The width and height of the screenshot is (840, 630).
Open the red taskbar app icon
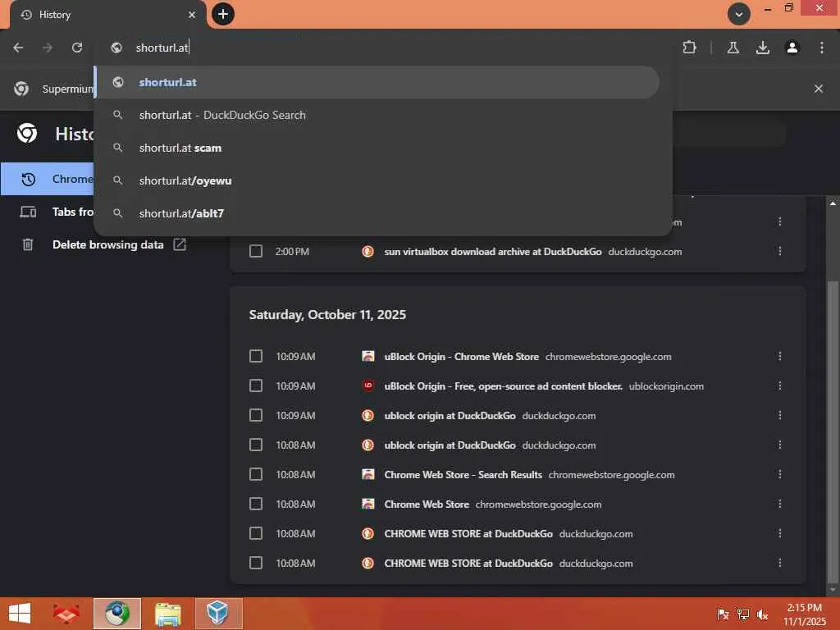click(x=66, y=614)
